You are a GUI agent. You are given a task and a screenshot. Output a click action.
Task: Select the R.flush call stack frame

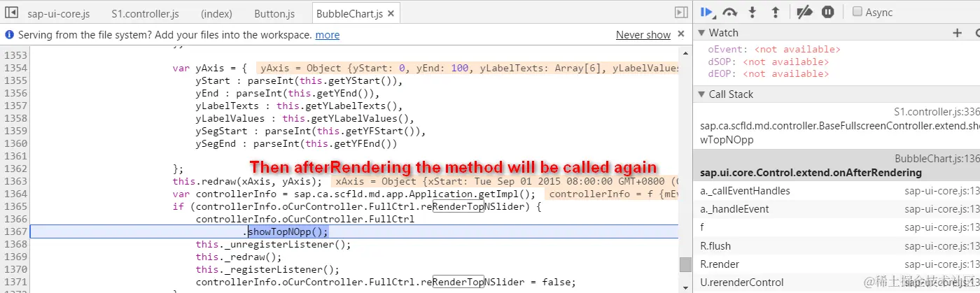pos(836,245)
